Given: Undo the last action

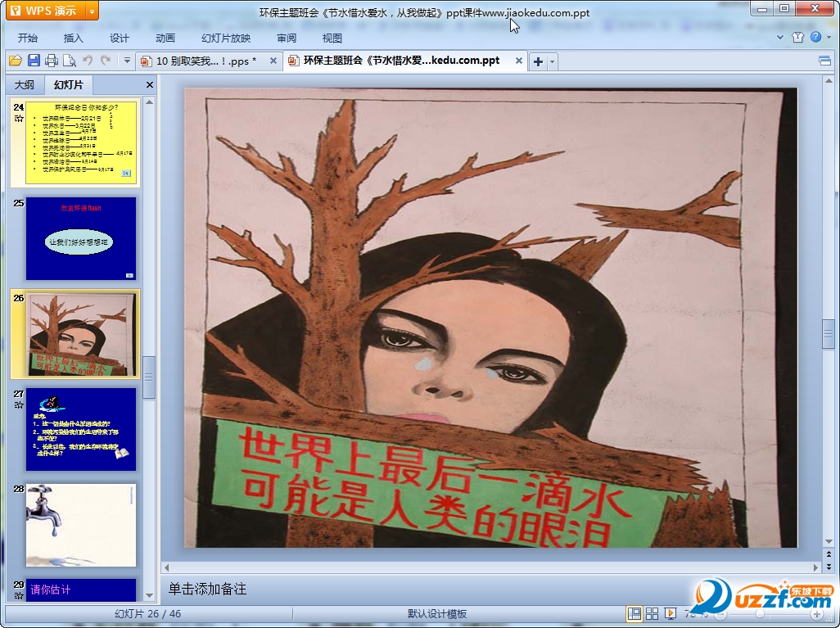Looking at the screenshot, I should pos(88,61).
